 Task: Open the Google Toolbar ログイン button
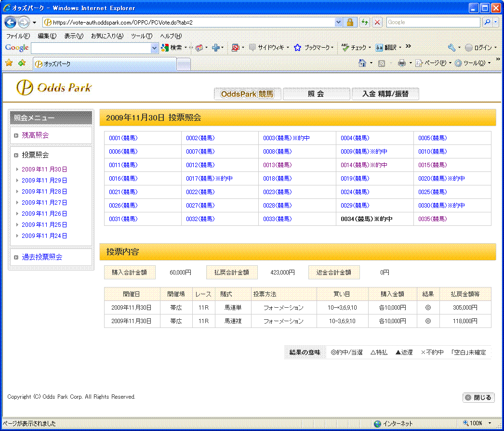pos(478,48)
